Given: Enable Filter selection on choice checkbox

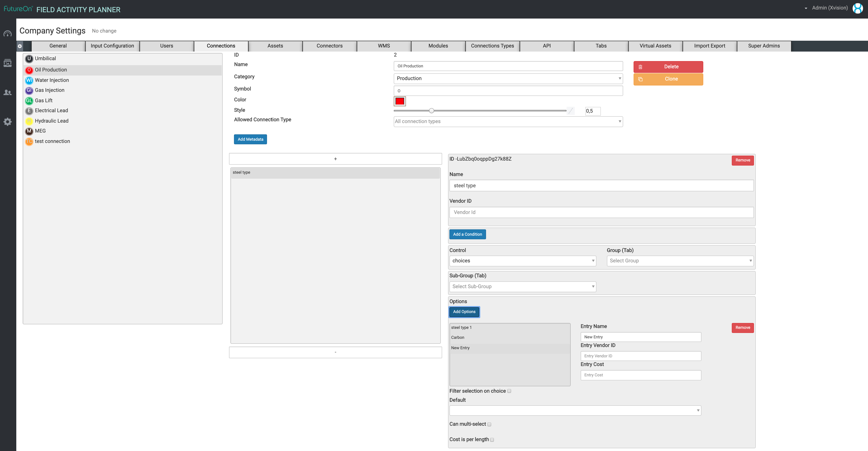Looking at the screenshot, I should pyautogui.click(x=509, y=391).
